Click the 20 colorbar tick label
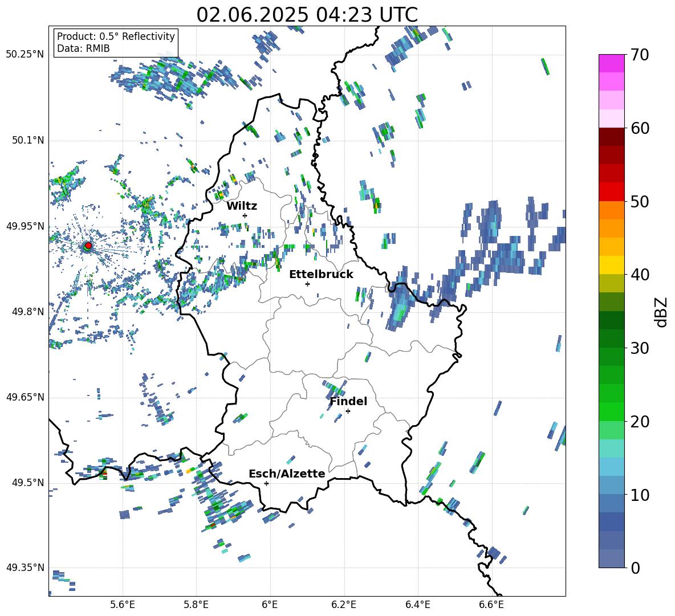This screenshot has height=616, width=675. click(640, 422)
